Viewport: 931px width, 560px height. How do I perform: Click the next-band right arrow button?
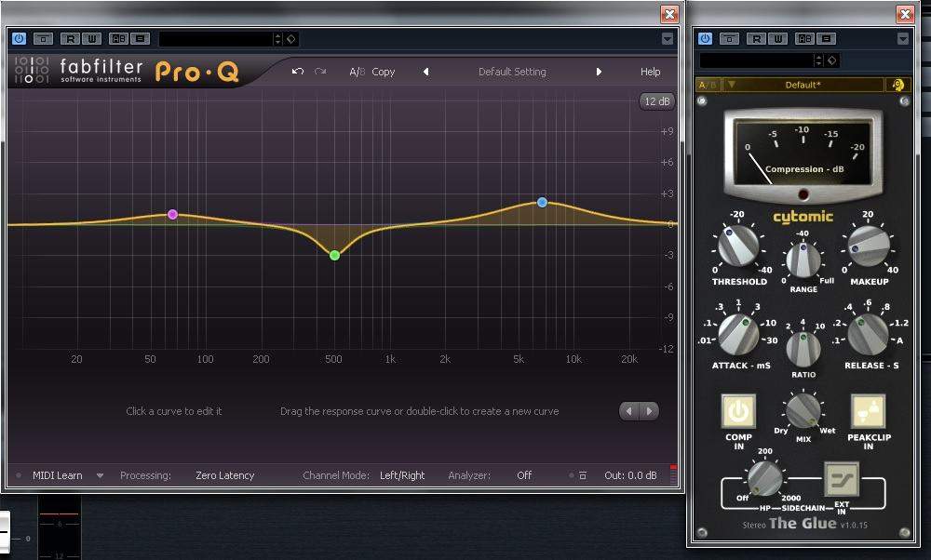pyautogui.click(x=649, y=410)
